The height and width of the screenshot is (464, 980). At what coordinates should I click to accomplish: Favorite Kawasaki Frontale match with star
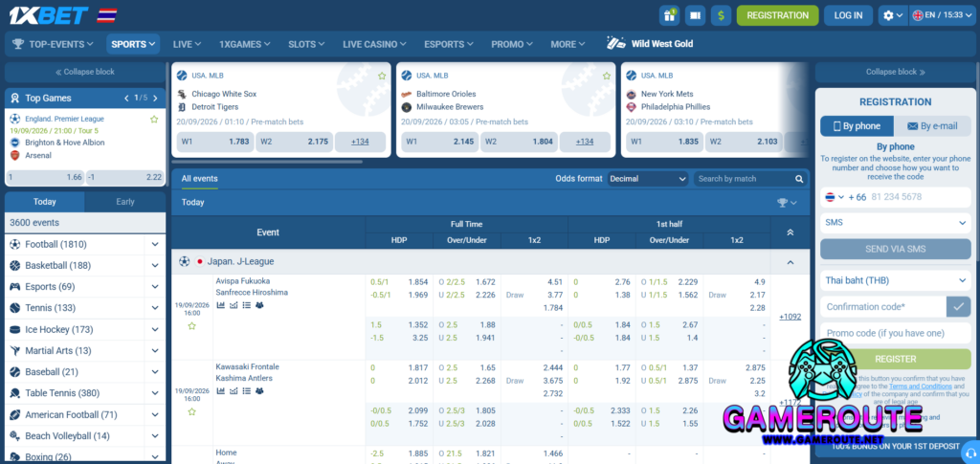pos(191,411)
